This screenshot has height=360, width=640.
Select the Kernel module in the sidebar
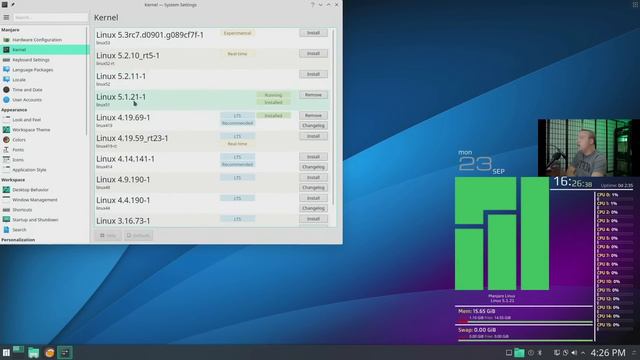click(x=43, y=50)
